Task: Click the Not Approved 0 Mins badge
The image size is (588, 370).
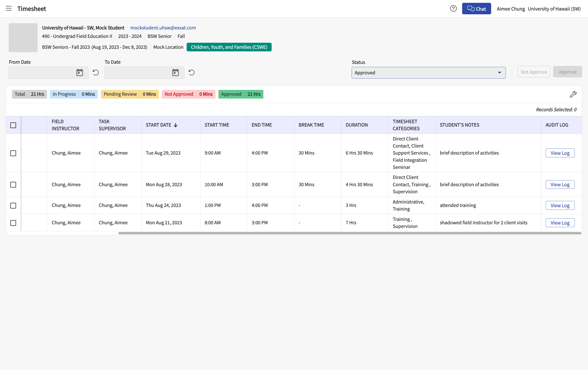Action: tap(188, 94)
